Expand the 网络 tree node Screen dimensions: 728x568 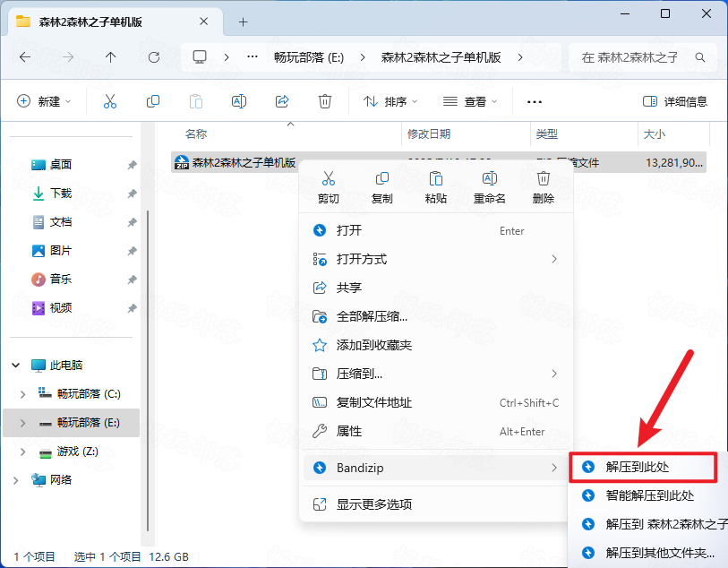(x=16, y=480)
